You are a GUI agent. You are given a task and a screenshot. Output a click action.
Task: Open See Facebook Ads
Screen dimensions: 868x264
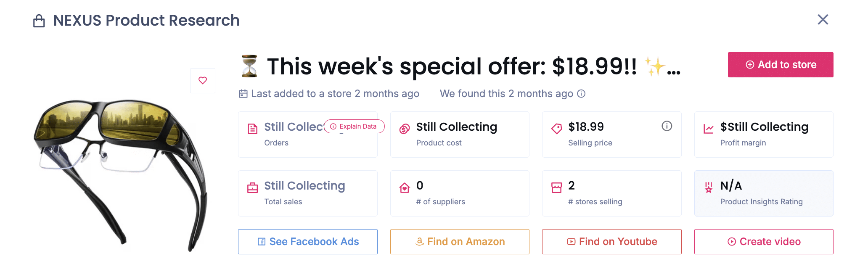point(308,242)
